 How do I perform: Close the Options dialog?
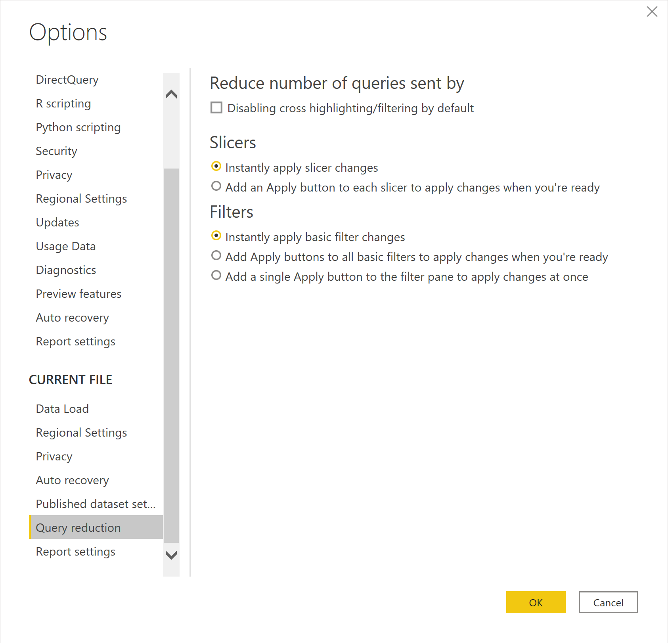pos(652,12)
